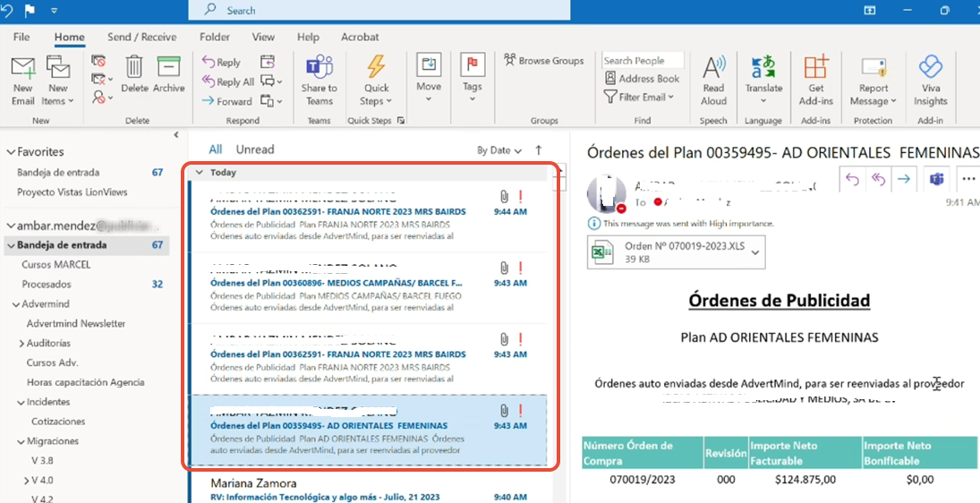Open the Quick Steps gallery

point(376,81)
